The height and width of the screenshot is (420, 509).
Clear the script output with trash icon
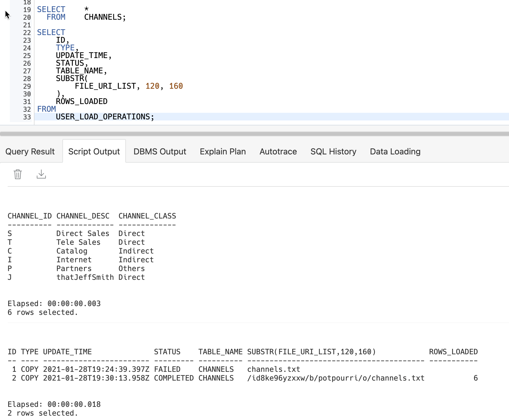[18, 174]
